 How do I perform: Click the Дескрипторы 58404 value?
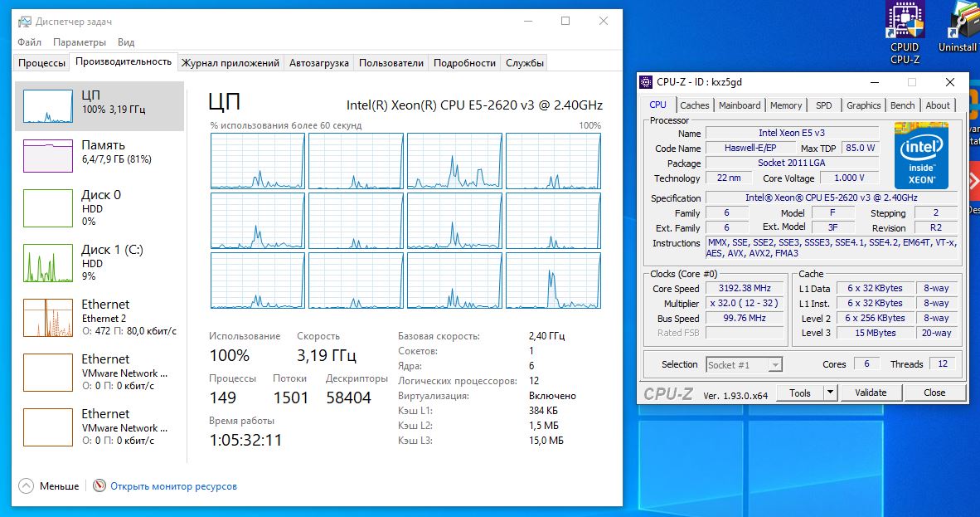pos(349,398)
